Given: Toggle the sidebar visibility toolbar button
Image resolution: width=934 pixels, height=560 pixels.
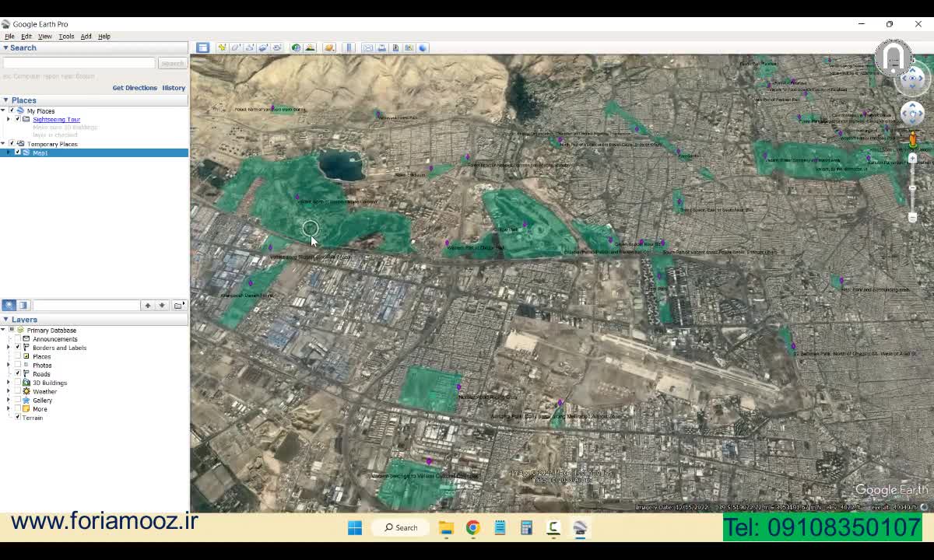Looking at the screenshot, I should coord(202,47).
